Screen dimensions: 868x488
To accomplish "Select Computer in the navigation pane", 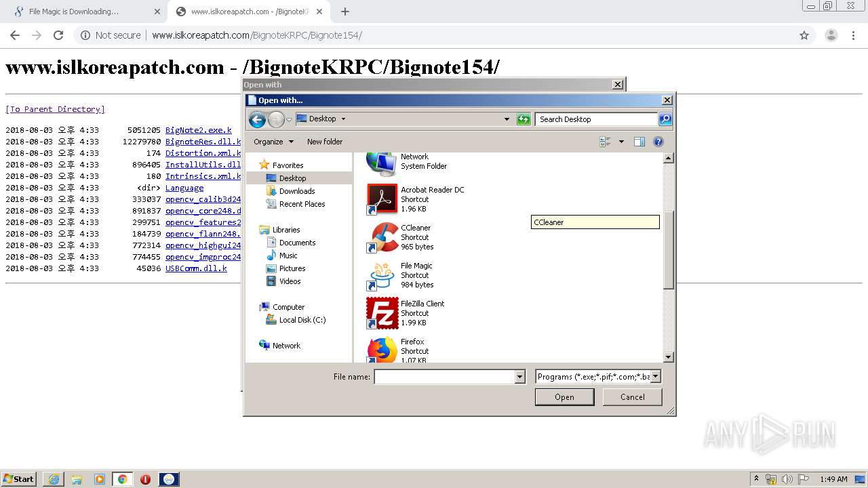I will point(288,307).
